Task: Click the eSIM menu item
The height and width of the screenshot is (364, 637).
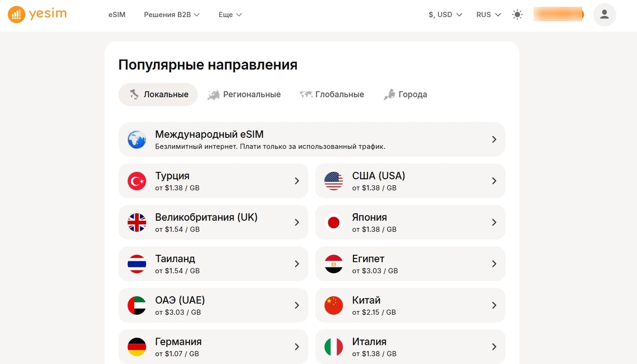Action: coord(117,14)
